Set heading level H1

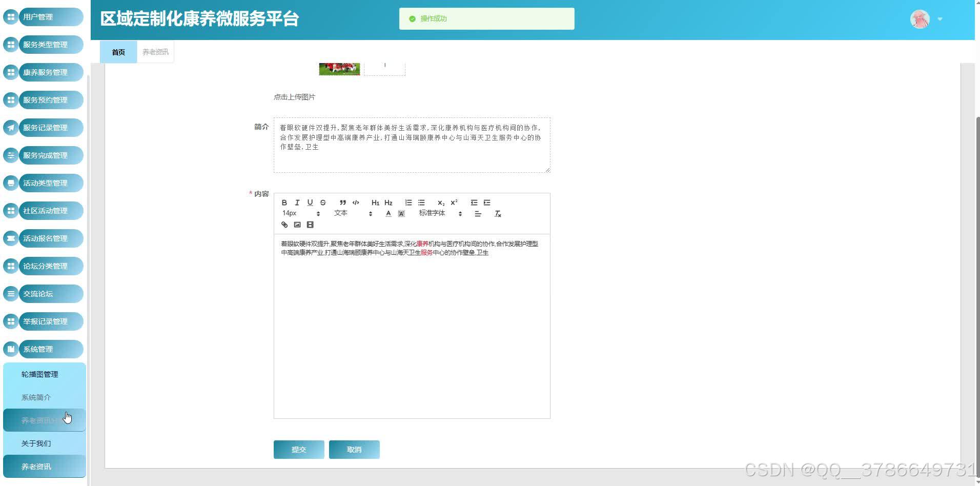point(375,202)
